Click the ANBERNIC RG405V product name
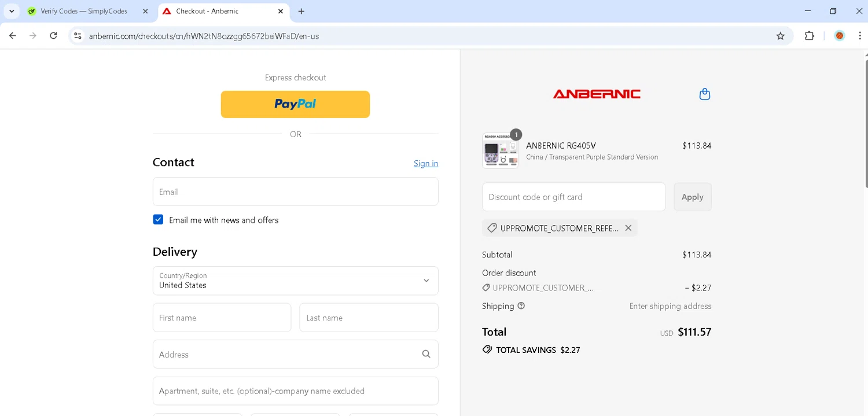The image size is (868, 416). [561, 146]
